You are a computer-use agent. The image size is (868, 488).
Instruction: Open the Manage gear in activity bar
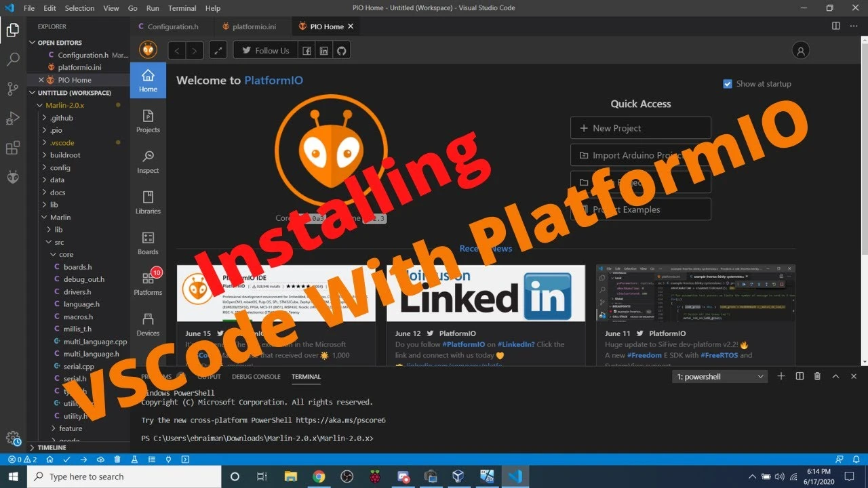[12, 438]
